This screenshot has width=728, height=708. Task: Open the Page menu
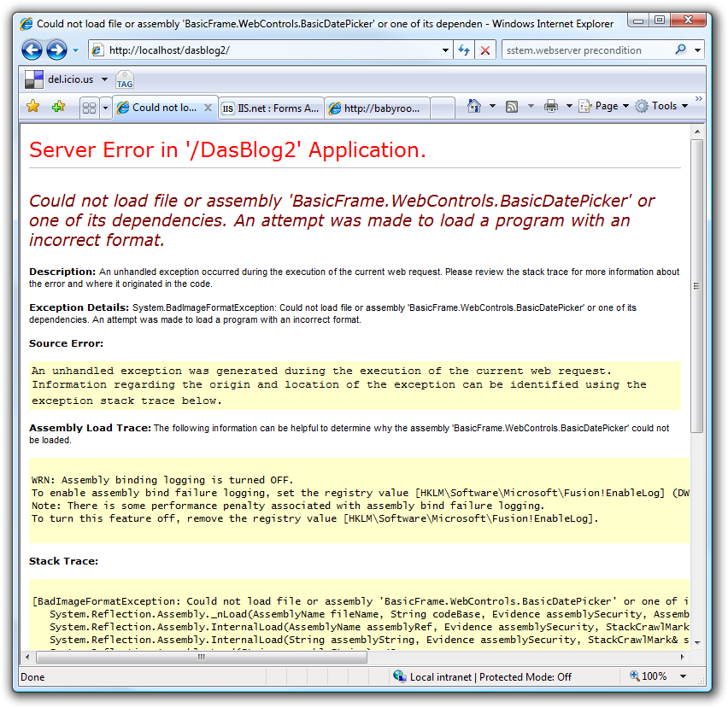click(605, 106)
